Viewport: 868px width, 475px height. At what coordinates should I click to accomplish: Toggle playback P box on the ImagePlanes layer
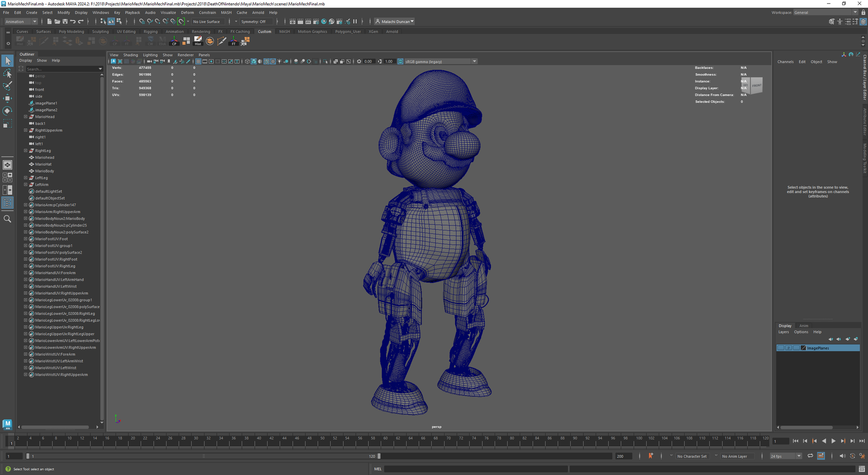(788, 348)
